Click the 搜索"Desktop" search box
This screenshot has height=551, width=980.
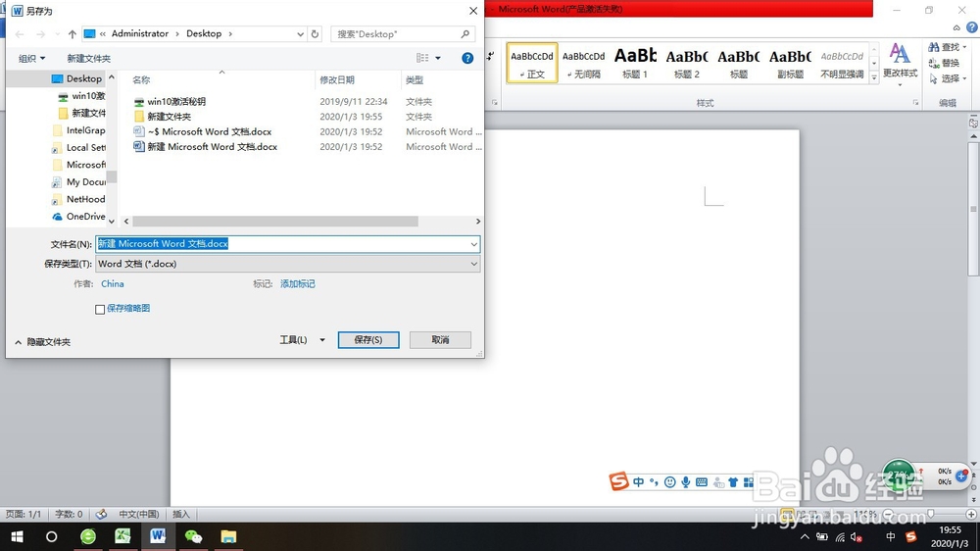(x=403, y=33)
